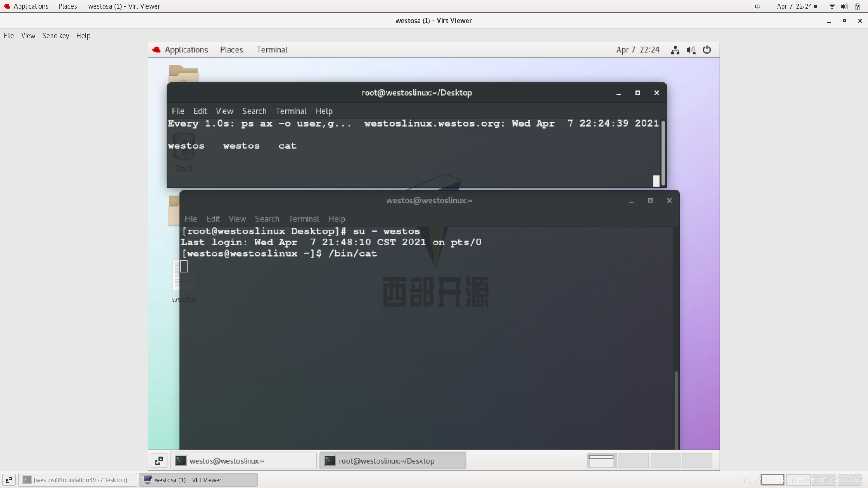Click host show-desktop icon in bottom panel

click(x=9, y=480)
